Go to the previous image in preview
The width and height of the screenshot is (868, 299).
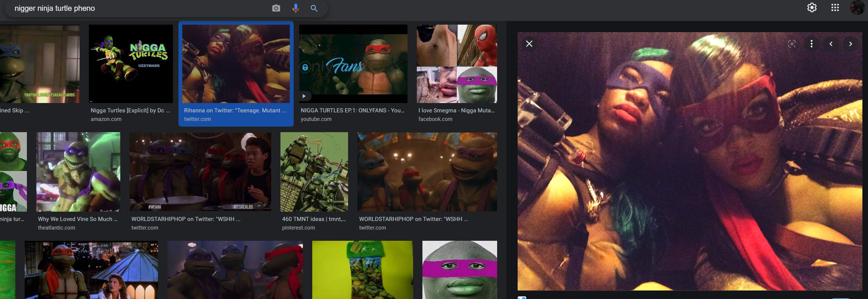pos(831,44)
